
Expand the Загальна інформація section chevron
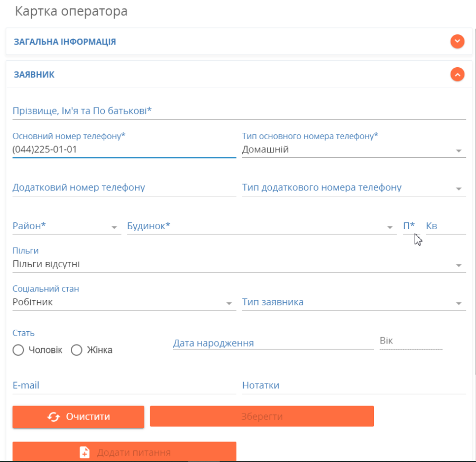coord(457,41)
